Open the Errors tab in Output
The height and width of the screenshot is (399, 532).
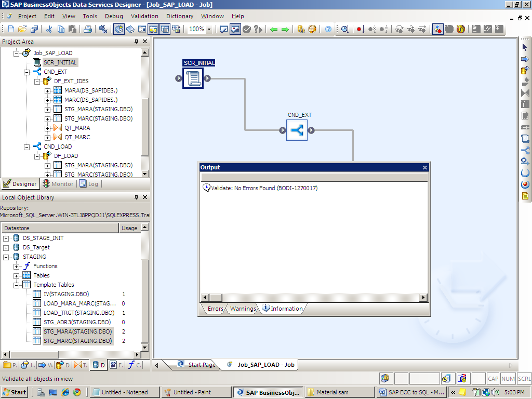pos(215,309)
